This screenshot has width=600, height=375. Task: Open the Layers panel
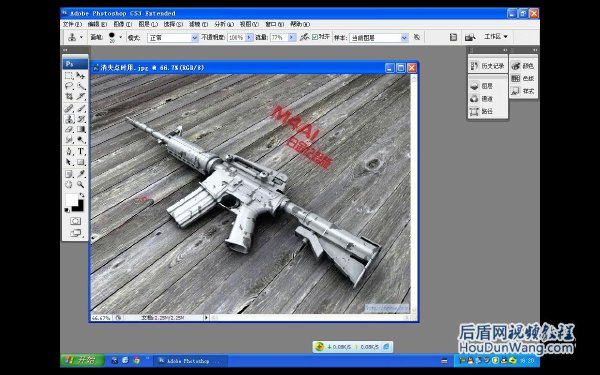(488, 86)
